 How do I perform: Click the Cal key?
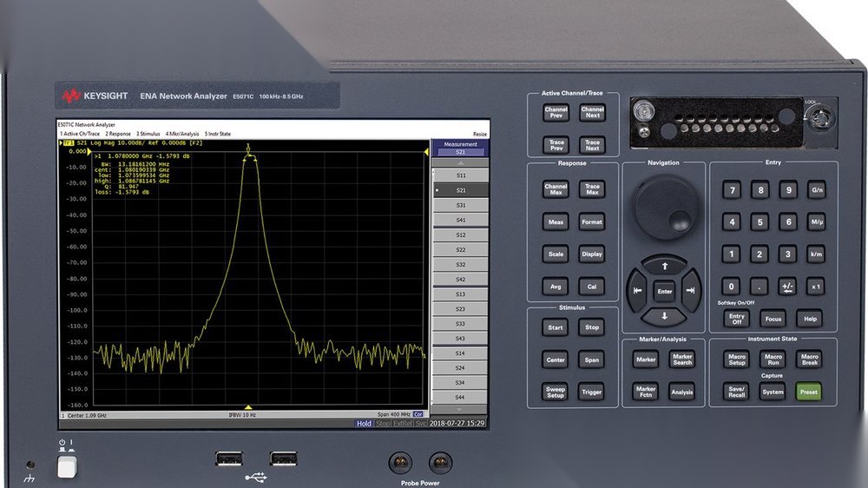point(592,287)
